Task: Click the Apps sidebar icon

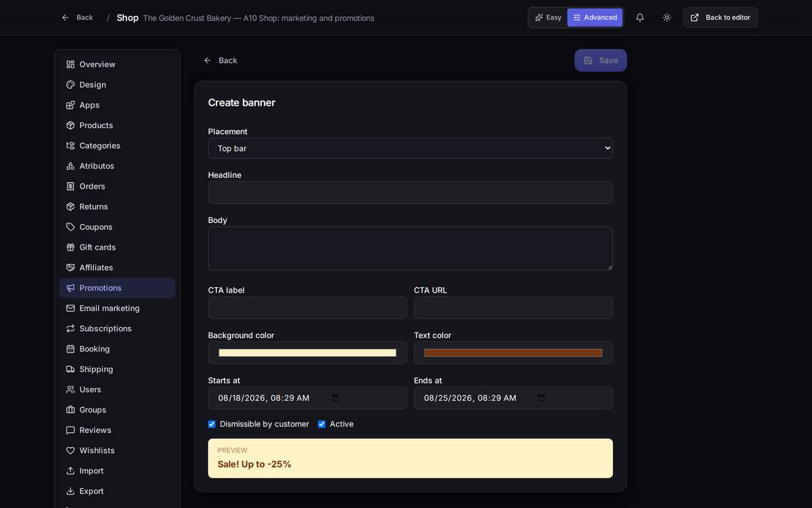Action: point(70,105)
